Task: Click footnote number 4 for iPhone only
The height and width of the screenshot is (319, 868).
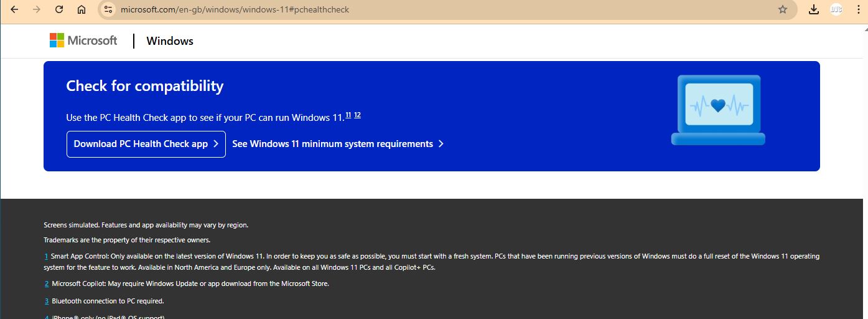Action: coord(46,317)
